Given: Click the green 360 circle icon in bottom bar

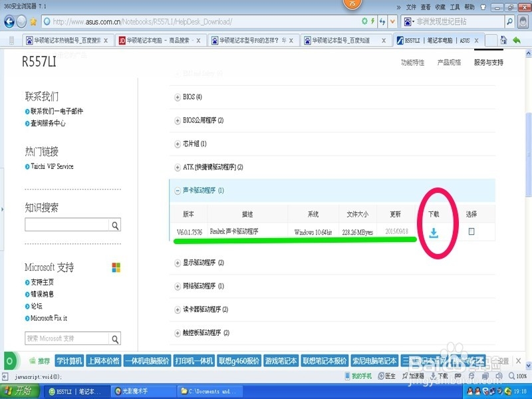Looking at the screenshot, I should [10, 361].
